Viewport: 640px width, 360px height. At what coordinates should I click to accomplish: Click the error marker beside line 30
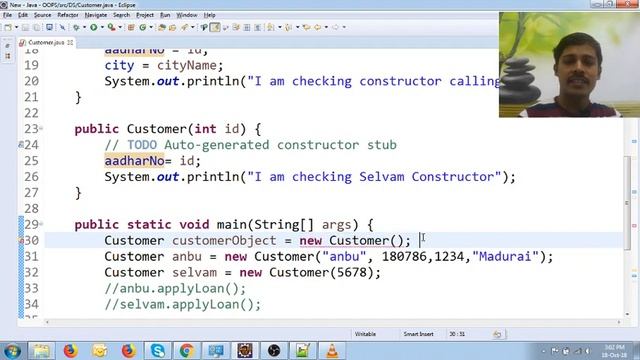click(21, 241)
